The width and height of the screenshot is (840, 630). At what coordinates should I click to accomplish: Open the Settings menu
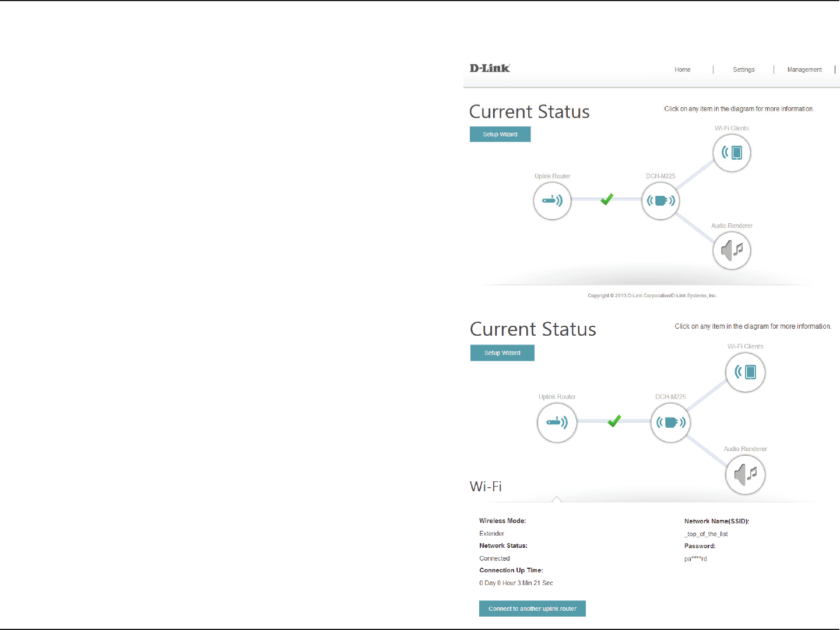point(744,69)
